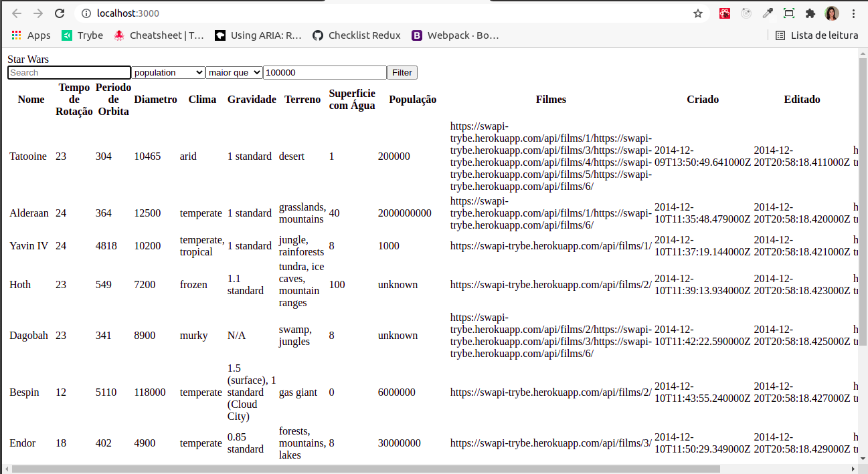Open Lista de leitura reading list
868x474 pixels.
[x=816, y=35]
